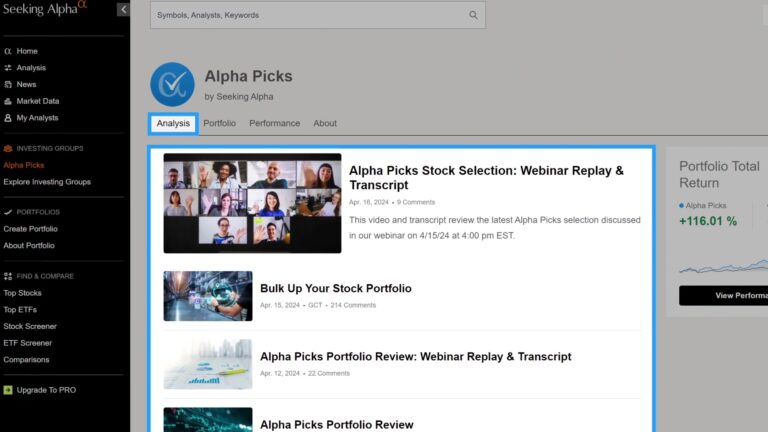768x432 pixels.
Task: Click the Bulk Up Your Stock Portfolio thumbnail
Action: pos(208,296)
